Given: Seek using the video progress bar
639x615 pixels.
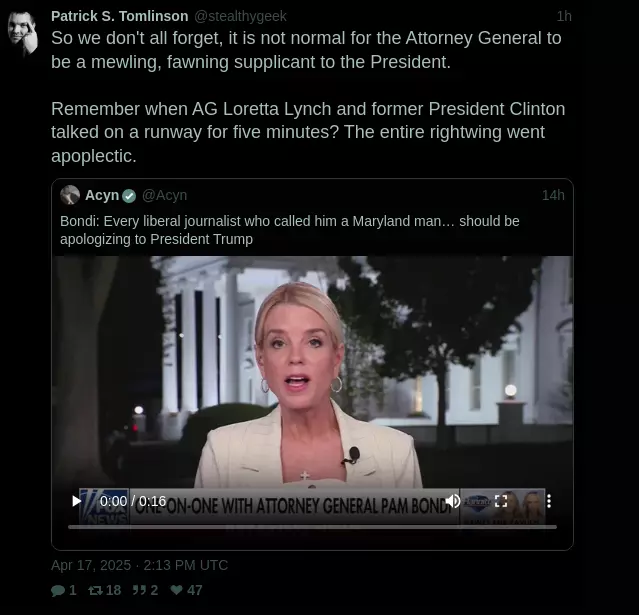Looking at the screenshot, I should tap(312, 527).
